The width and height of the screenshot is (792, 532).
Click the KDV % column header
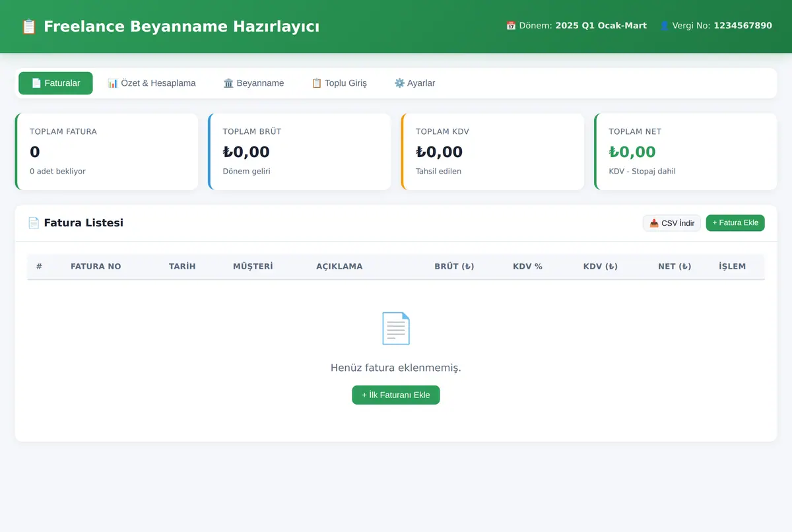point(527,267)
